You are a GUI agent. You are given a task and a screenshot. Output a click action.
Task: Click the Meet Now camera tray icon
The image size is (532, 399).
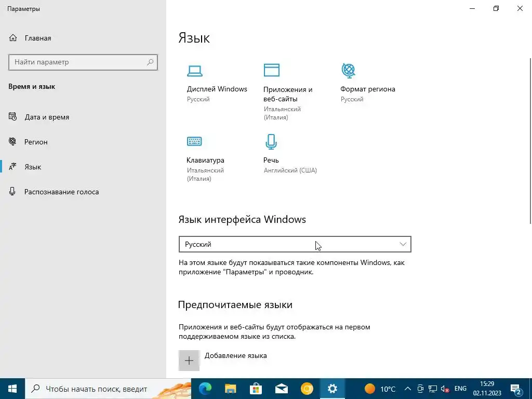tap(420, 389)
